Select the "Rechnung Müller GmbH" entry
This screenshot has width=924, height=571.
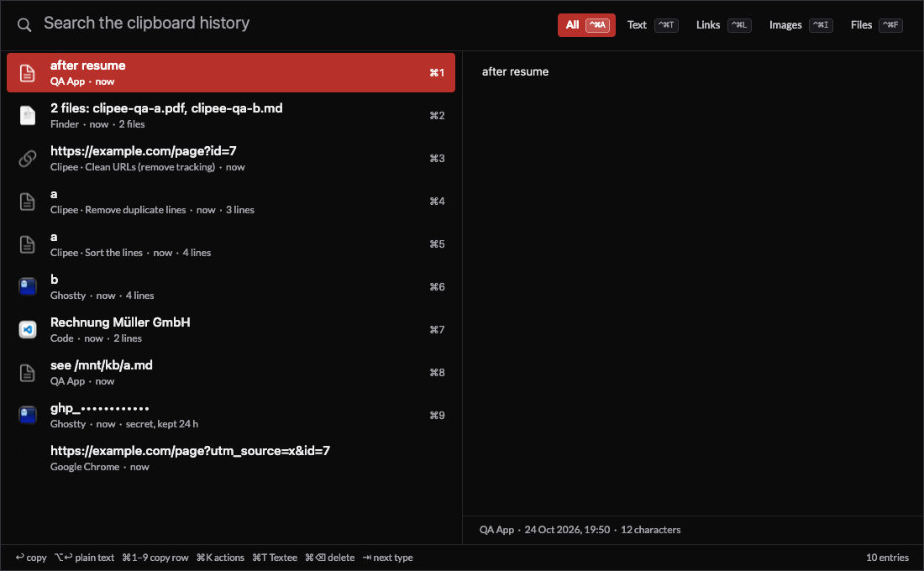coord(231,329)
